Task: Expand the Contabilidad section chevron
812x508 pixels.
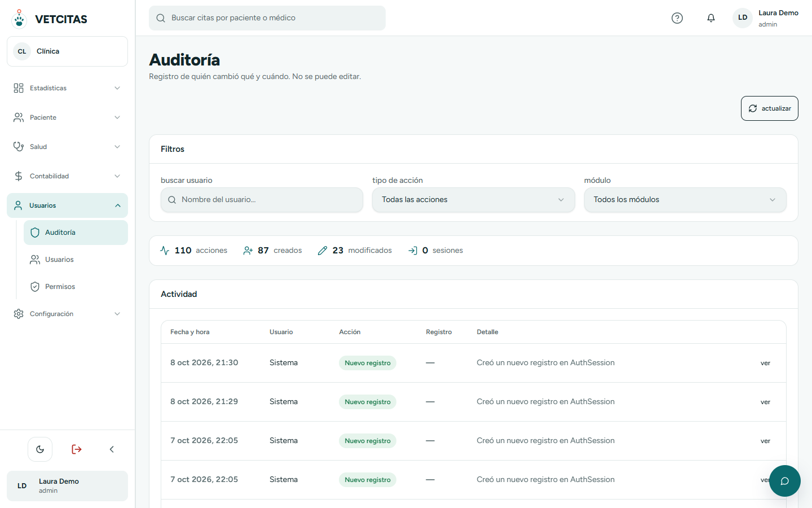Action: (x=117, y=176)
